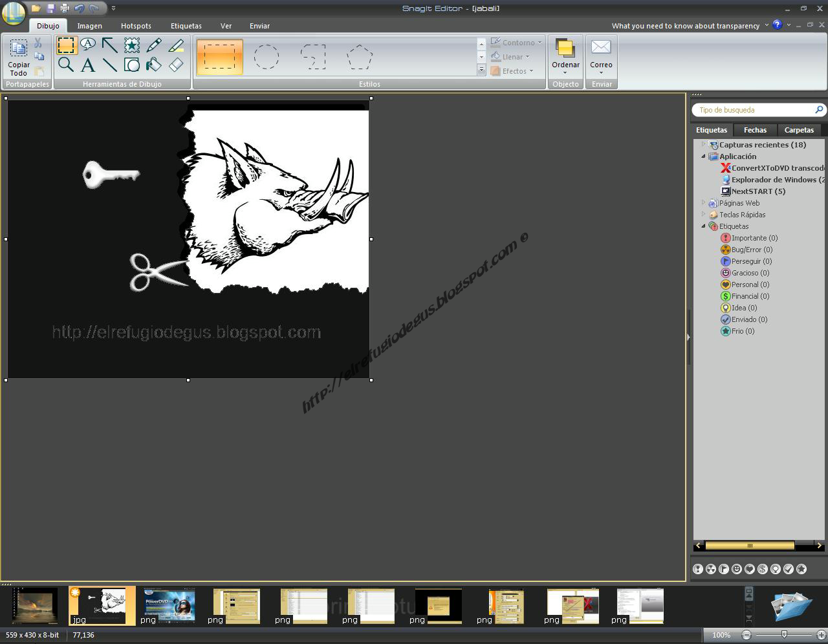The height and width of the screenshot is (644, 828).
Task: Open the Contorno dropdown
Action: (516, 43)
